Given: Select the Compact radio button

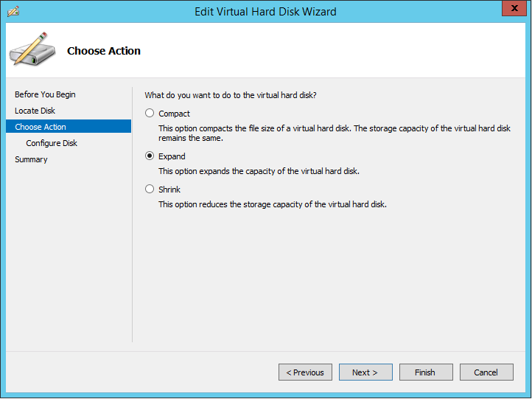Looking at the screenshot, I should click(150, 113).
